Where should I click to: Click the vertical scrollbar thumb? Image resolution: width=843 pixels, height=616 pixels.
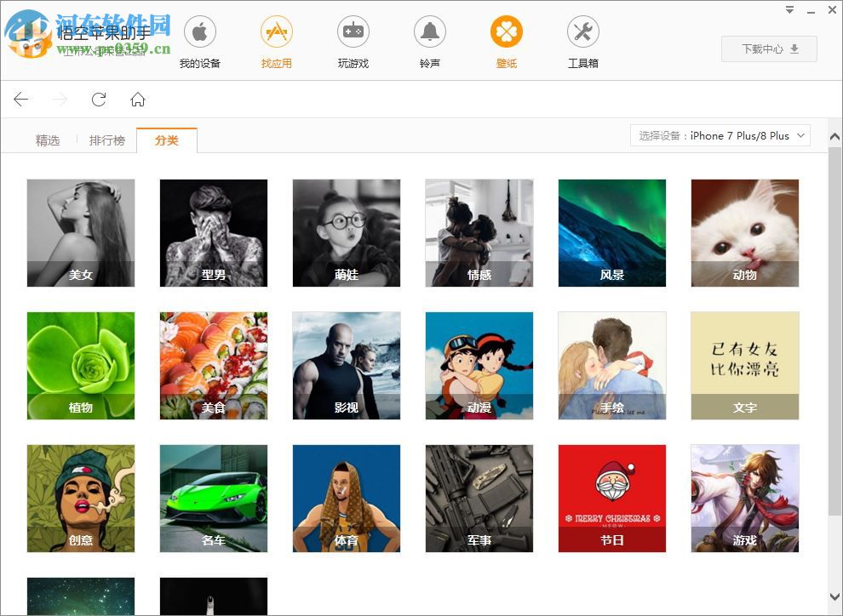coord(834,329)
